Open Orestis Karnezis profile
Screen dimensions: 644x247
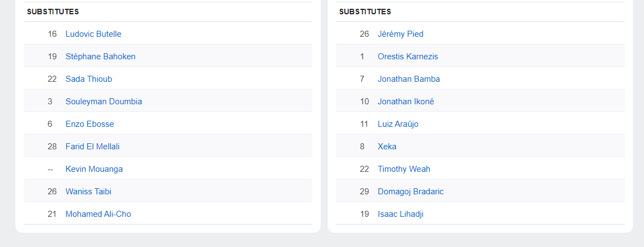tap(407, 57)
